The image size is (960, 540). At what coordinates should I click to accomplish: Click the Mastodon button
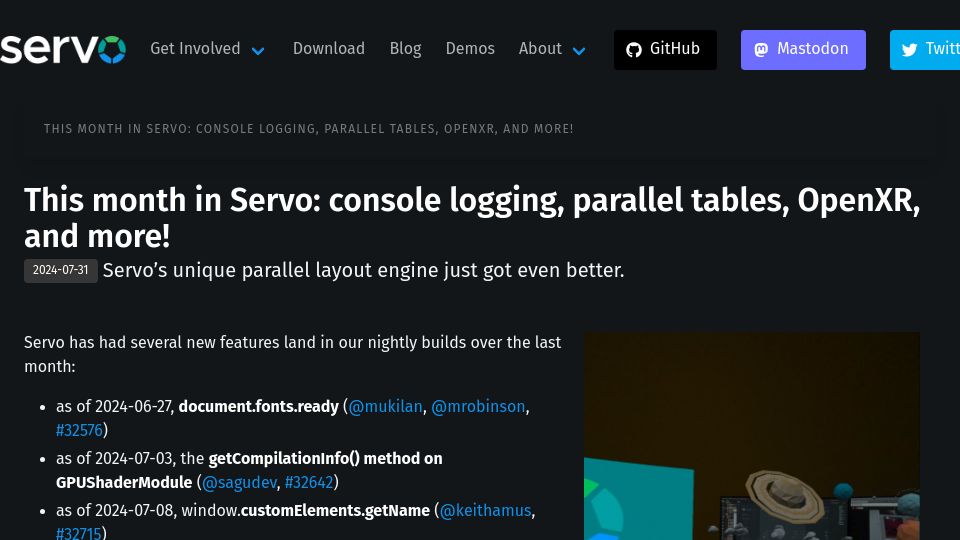pos(803,50)
